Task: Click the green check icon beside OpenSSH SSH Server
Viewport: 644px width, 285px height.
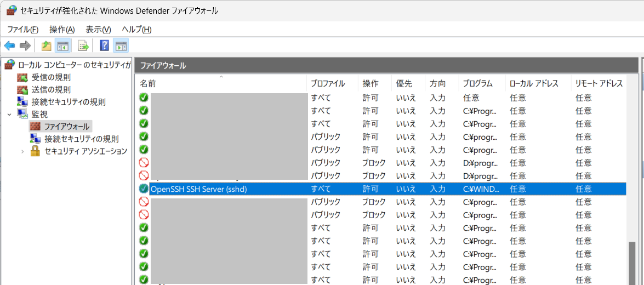Action: click(144, 189)
